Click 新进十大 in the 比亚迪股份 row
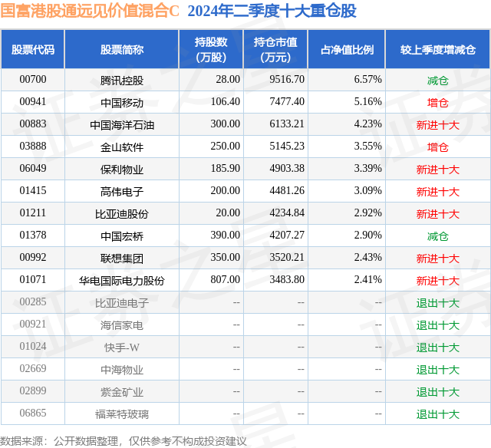Image resolution: width=491 pixels, height=448 pixels. click(x=438, y=214)
